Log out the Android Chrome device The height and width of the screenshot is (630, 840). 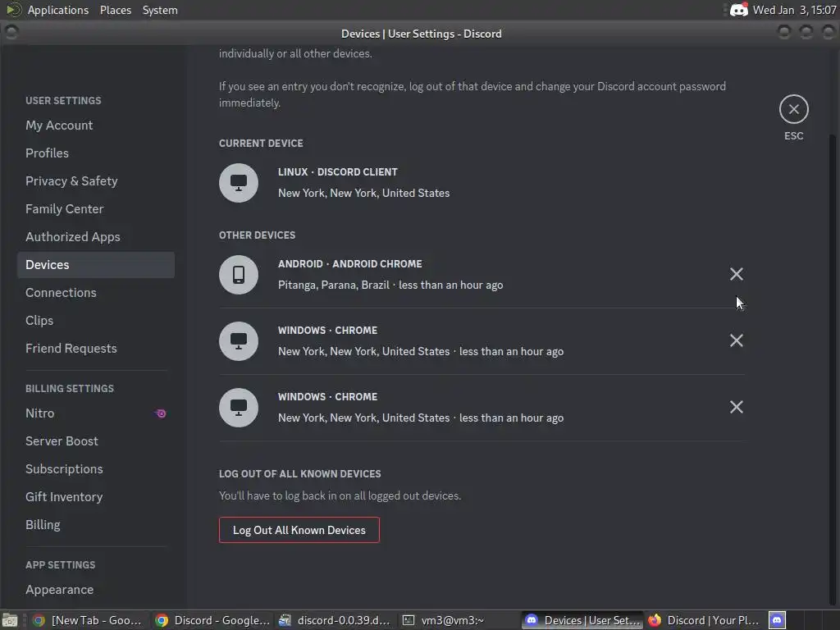pyautogui.click(x=736, y=274)
